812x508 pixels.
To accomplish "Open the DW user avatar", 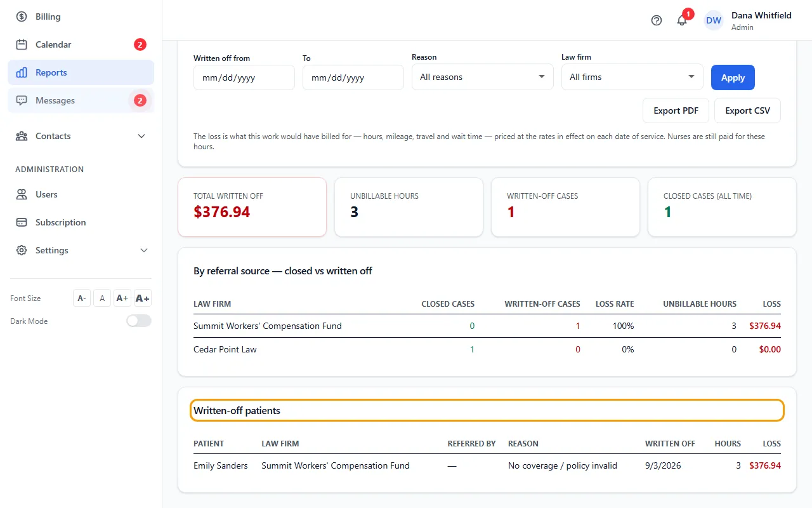I will (x=714, y=20).
